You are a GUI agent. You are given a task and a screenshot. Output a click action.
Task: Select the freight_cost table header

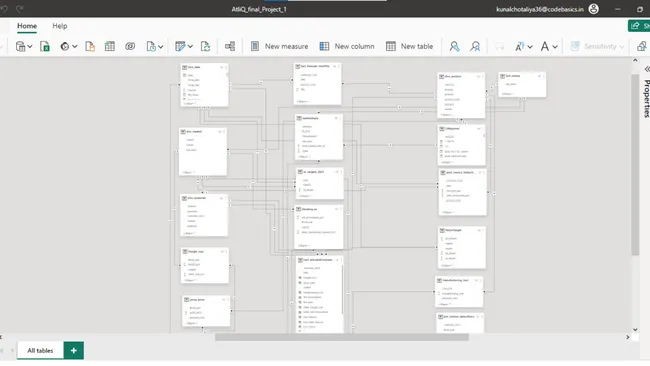[204, 252]
